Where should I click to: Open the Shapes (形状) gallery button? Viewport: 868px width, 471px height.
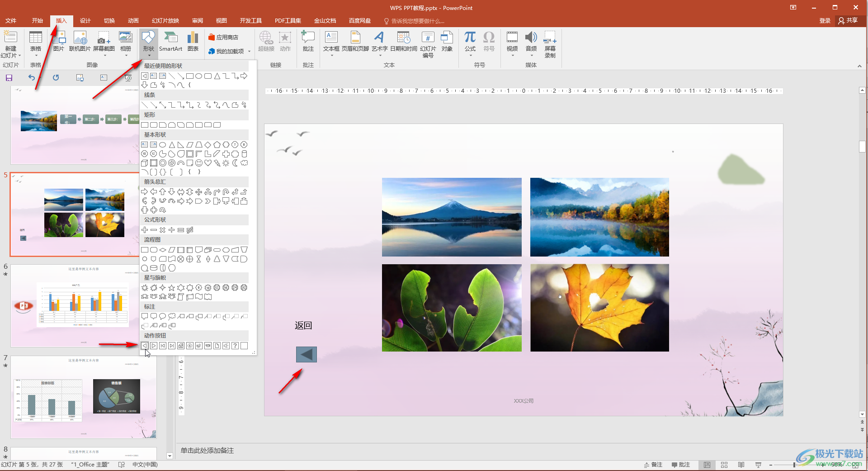coord(149,44)
